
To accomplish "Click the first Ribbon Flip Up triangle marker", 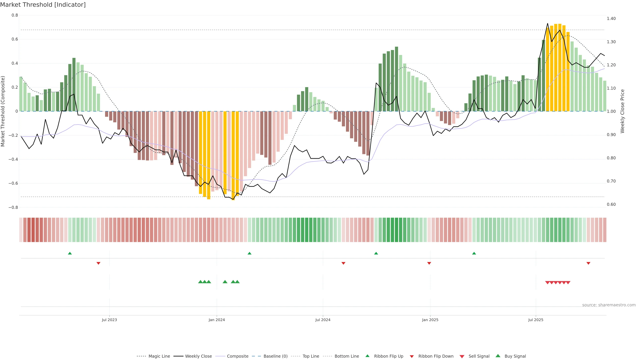I will (x=70, y=253).
